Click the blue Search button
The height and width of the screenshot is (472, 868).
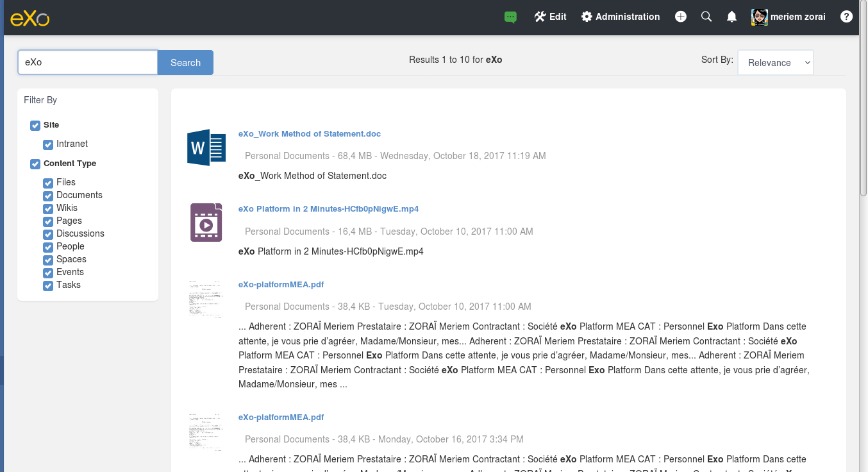(186, 62)
